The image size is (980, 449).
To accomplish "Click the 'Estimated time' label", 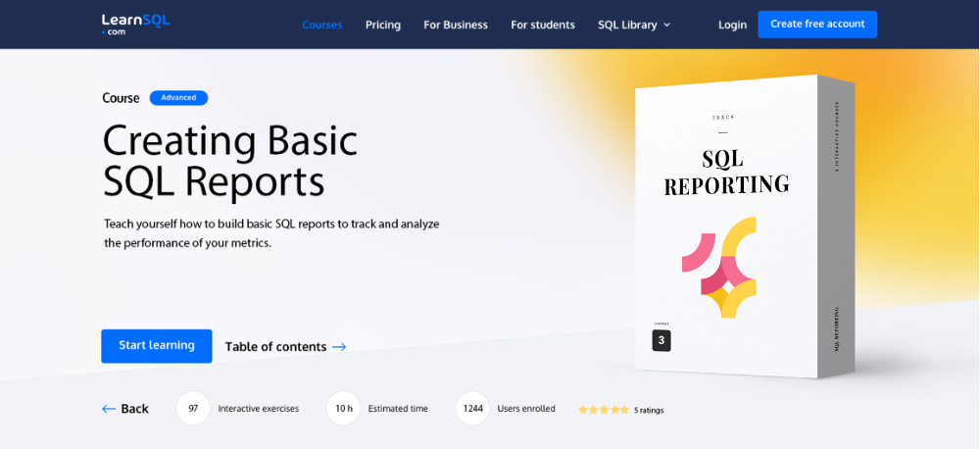I will [398, 409].
